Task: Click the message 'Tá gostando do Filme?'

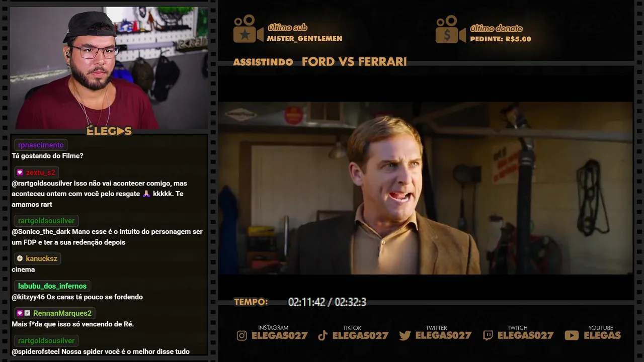Action: pos(47,156)
